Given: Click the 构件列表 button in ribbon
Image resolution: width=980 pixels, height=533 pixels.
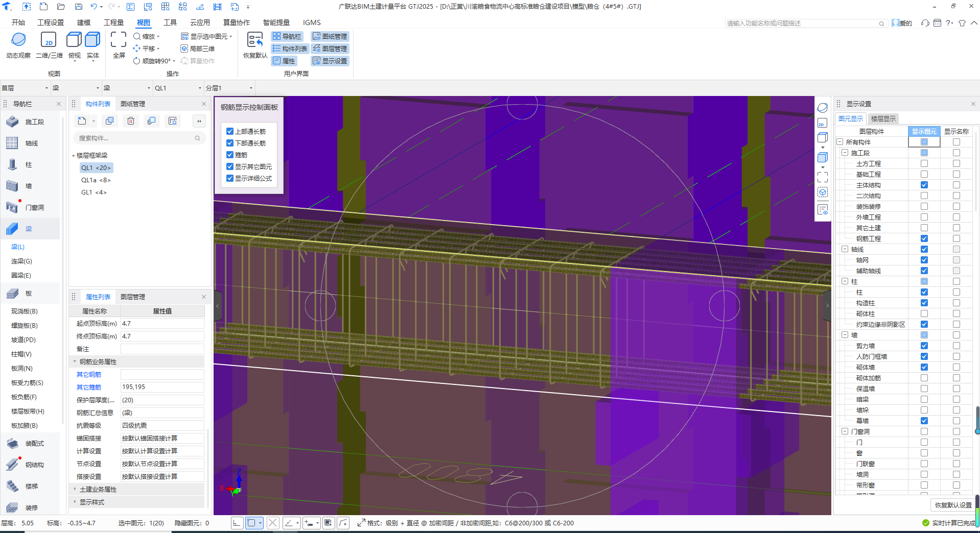Looking at the screenshot, I should [290, 49].
